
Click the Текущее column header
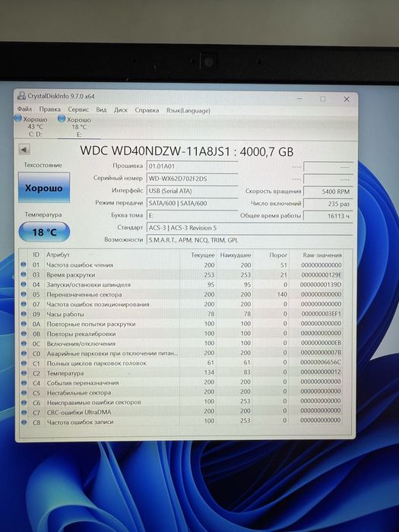203,255
